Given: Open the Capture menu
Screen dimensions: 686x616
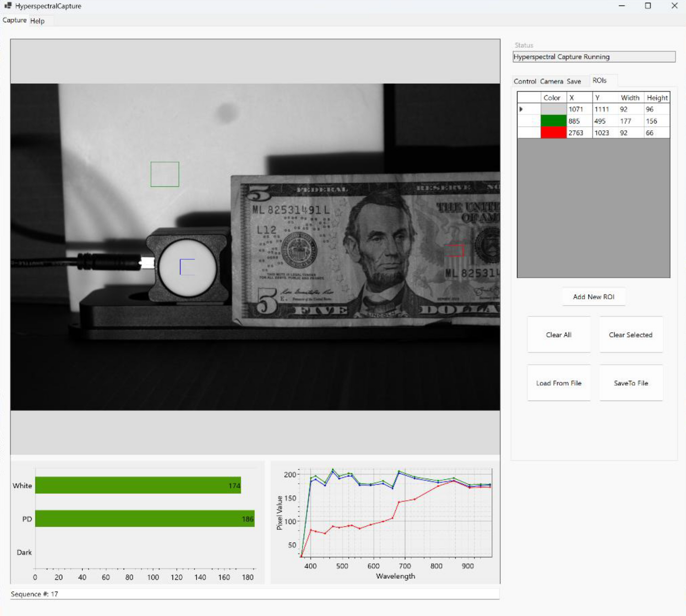Looking at the screenshot, I should pyautogui.click(x=15, y=20).
